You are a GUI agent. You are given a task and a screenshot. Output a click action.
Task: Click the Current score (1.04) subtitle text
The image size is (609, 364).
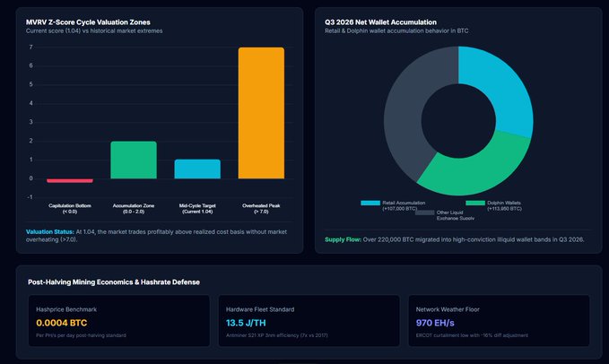coord(94,30)
